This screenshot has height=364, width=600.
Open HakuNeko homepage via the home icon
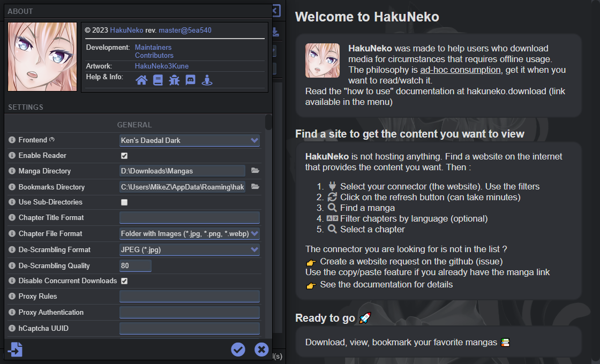[140, 80]
